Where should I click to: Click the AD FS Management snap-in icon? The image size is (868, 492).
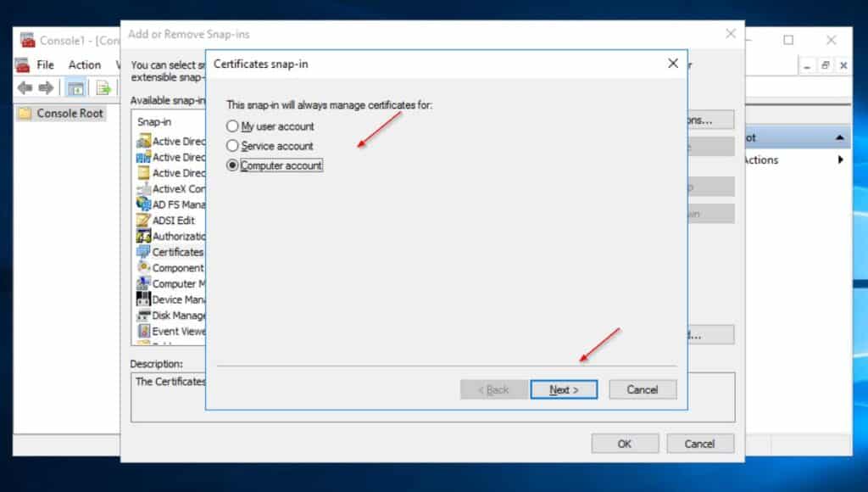[x=143, y=204]
